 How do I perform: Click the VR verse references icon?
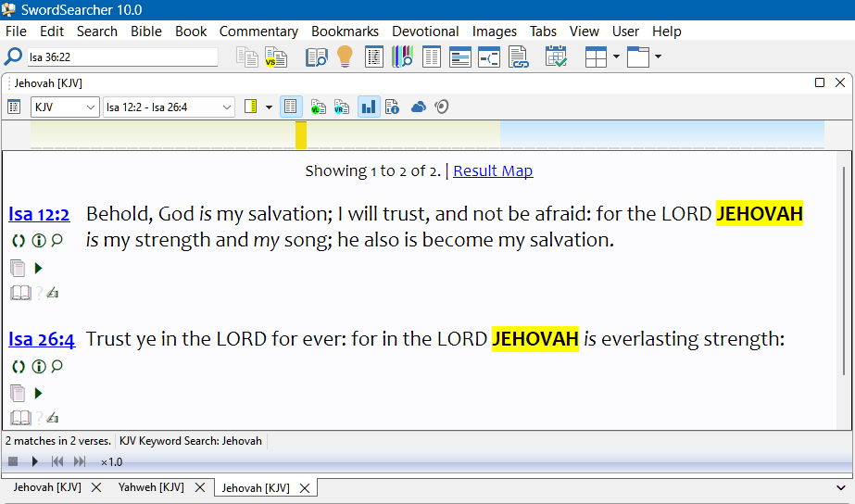click(x=341, y=107)
